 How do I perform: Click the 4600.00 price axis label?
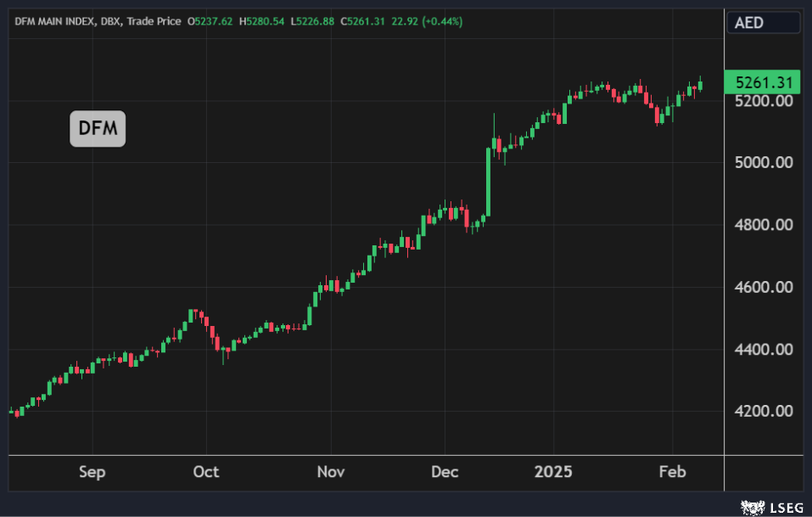764,287
